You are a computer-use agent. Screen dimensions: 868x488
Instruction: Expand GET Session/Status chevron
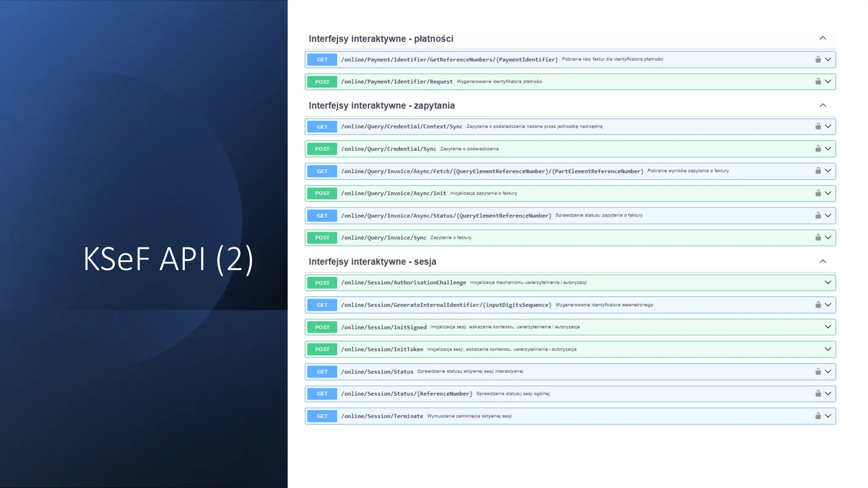[828, 372]
